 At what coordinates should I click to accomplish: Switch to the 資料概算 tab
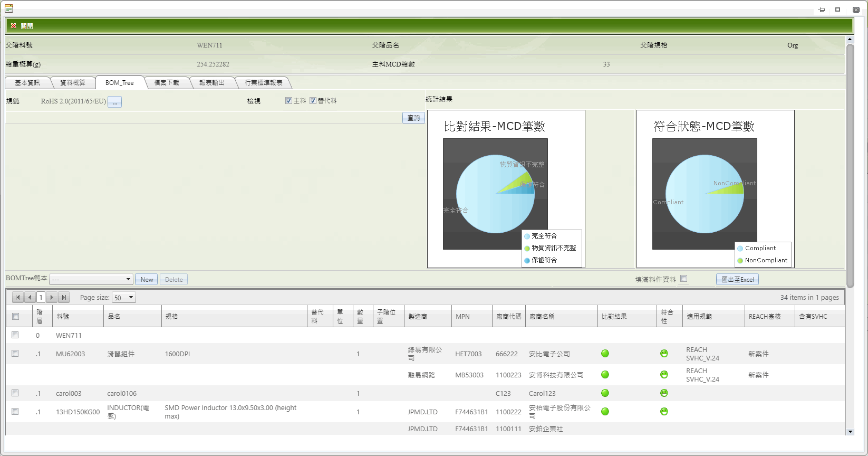coord(73,83)
